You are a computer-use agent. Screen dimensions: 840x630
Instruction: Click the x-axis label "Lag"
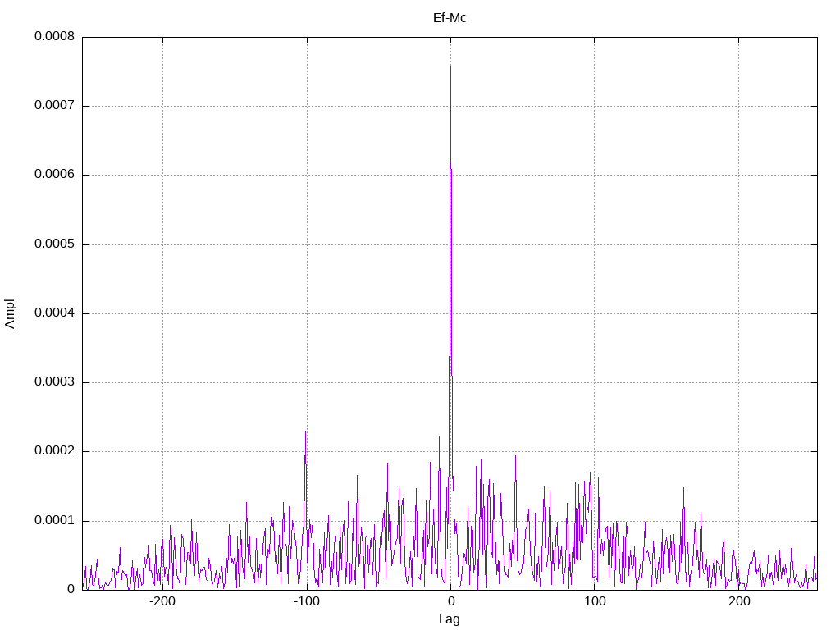point(449,619)
